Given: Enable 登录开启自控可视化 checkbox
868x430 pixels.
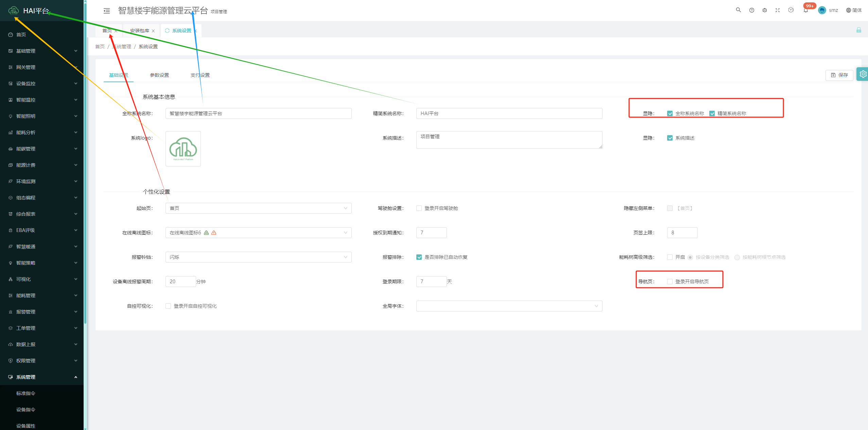Looking at the screenshot, I should click(168, 306).
